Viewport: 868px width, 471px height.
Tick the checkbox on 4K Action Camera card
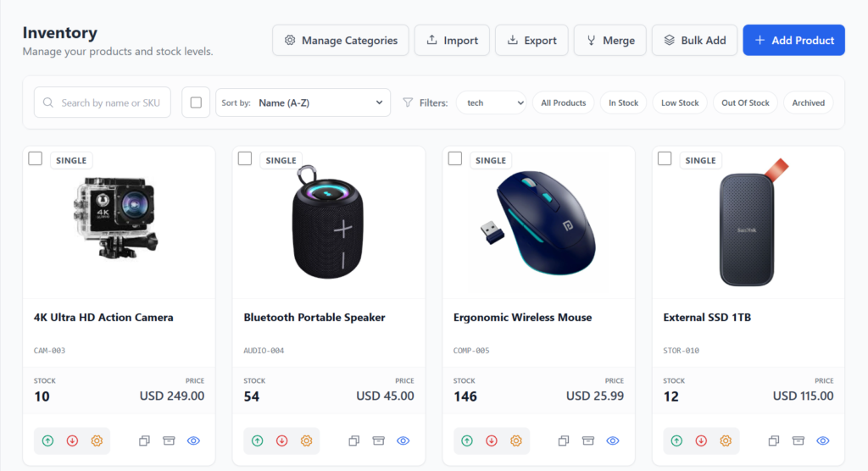pyautogui.click(x=36, y=158)
